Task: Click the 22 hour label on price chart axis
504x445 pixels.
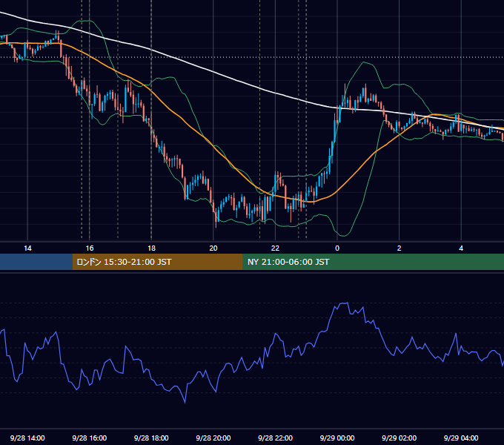Action: (275, 248)
